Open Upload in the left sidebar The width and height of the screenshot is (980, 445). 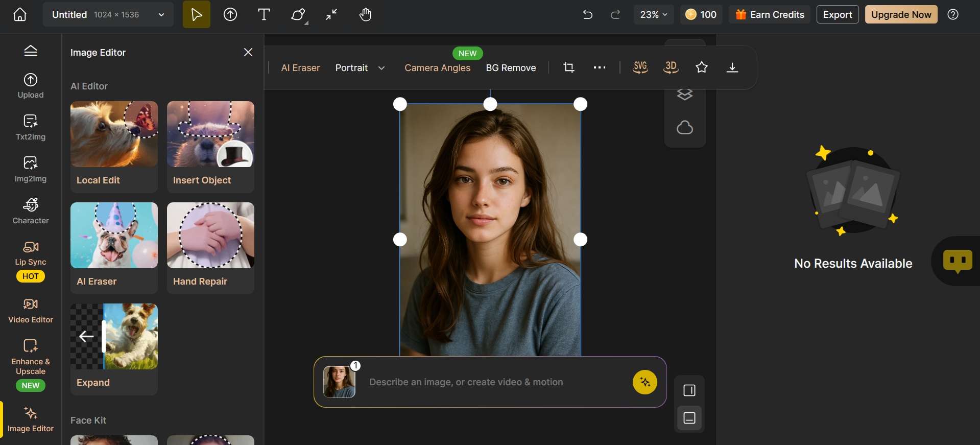point(31,86)
